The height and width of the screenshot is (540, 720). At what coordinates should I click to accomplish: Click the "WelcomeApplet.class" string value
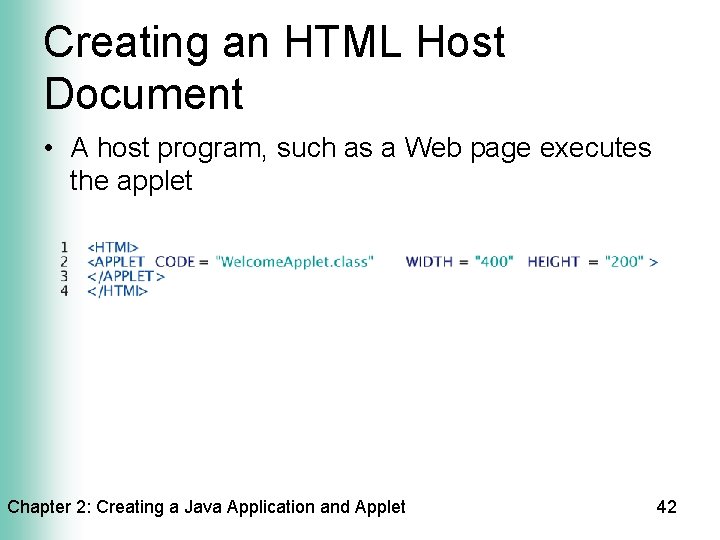coord(294,262)
